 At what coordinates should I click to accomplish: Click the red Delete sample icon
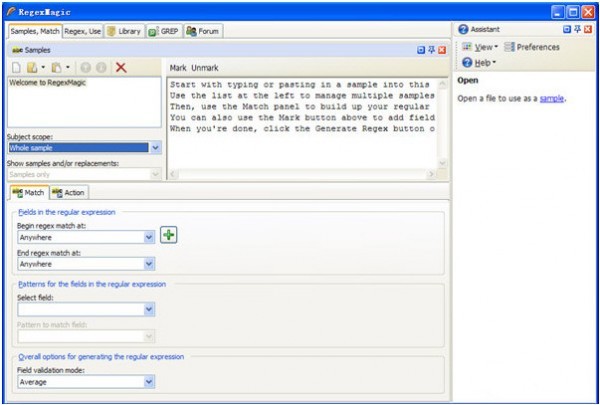tap(121, 67)
